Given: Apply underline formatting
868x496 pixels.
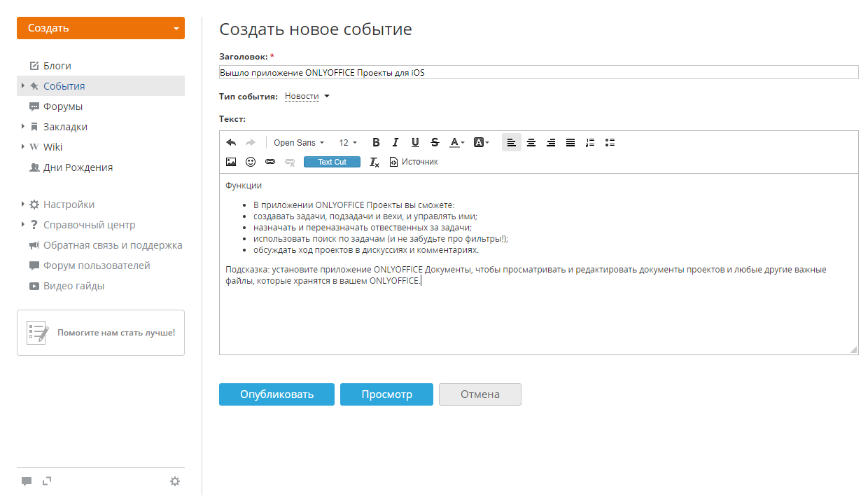Looking at the screenshot, I should pos(415,142).
